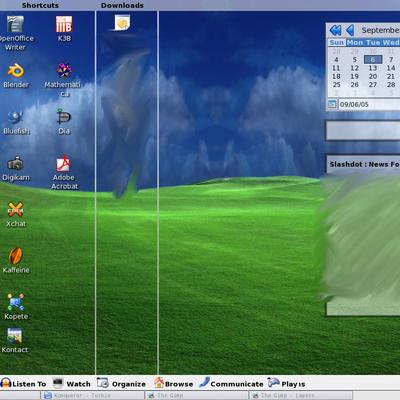The width and height of the screenshot is (400, 400).
Task: Click the house icon beside Browse
Action: click(159, 383)
